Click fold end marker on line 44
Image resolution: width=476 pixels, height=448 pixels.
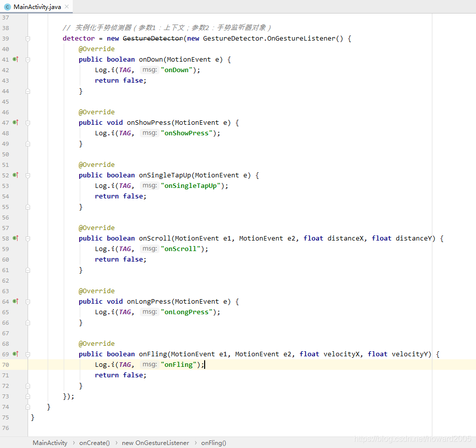(x=28, y=91)
